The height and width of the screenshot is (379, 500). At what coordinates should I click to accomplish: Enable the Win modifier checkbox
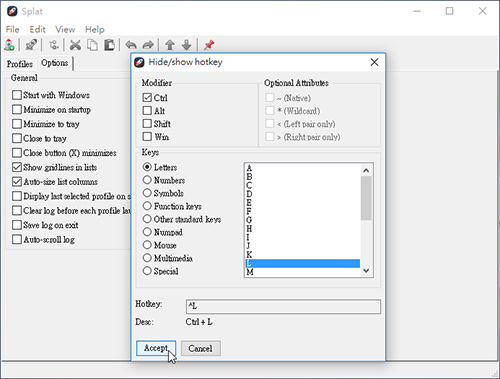147,137
